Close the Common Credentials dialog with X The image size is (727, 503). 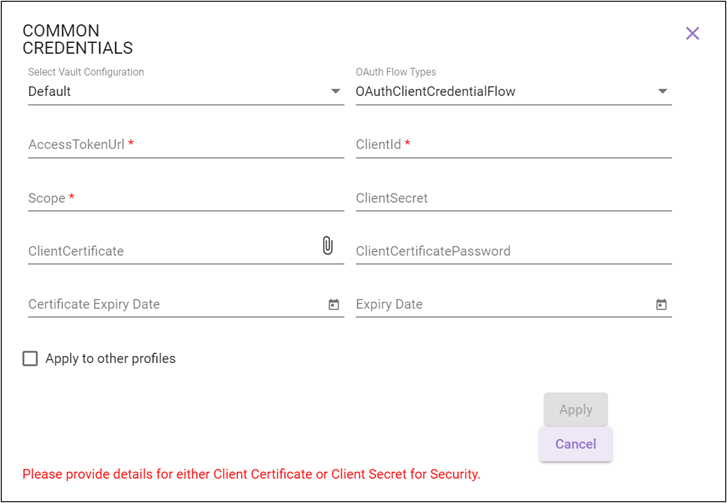pyautogui.click(x=692, y=33)
